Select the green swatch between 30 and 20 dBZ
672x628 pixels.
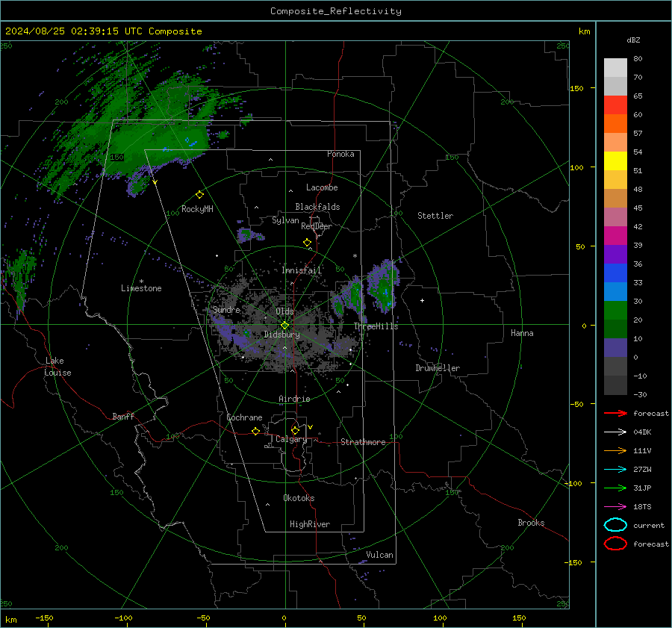[615, 311]
